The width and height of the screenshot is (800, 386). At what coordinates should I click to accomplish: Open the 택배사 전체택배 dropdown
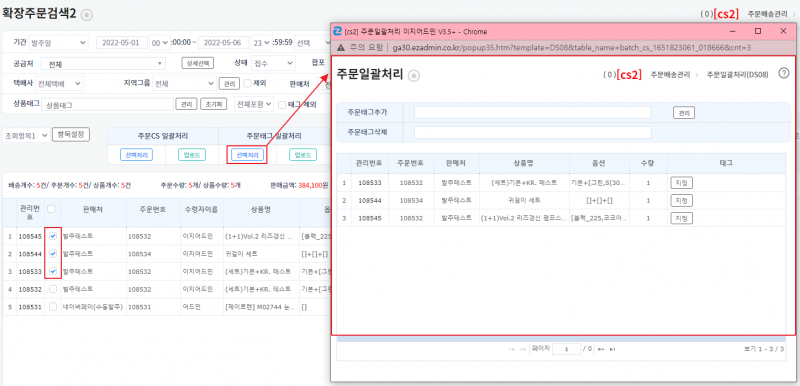coord(60,83)
